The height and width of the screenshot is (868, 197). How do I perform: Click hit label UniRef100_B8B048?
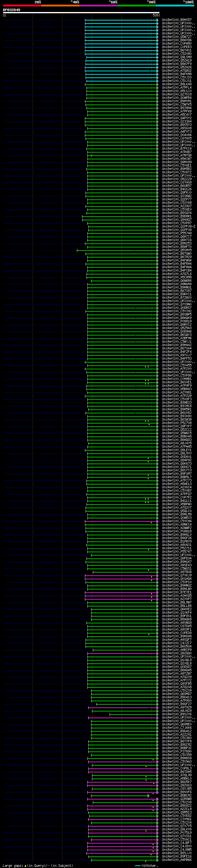(176, 436)
